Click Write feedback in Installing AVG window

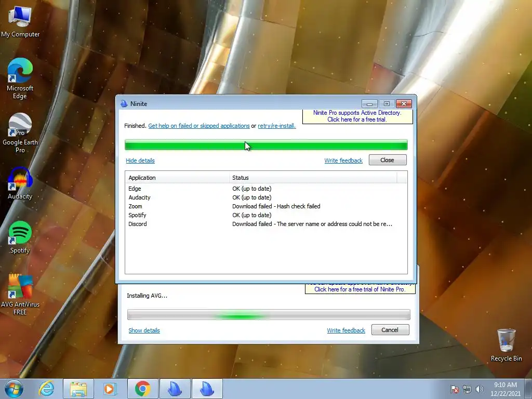[346, 330]
